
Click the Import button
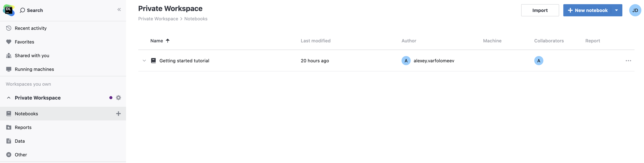coord(540,10)
